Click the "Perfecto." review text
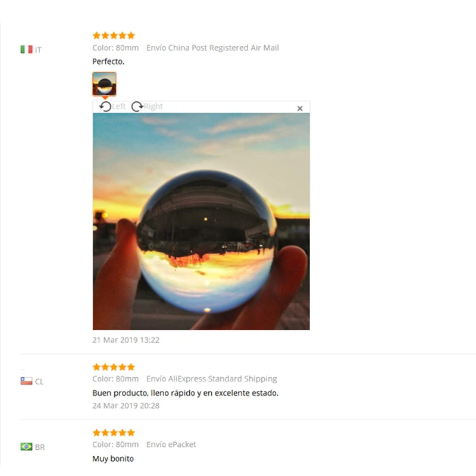Screen dimensions: 476x476 (108, 61)
